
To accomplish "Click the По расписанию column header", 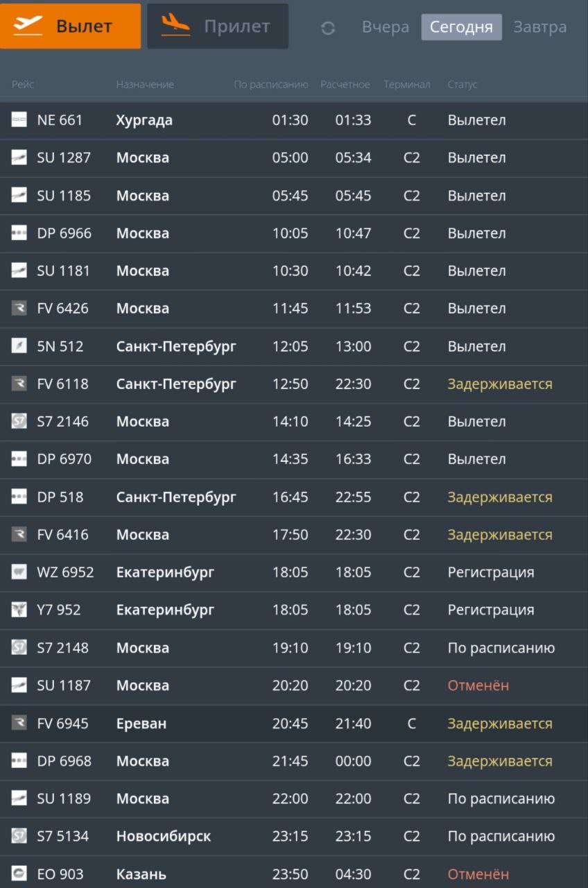I will [x=270, y=85].
